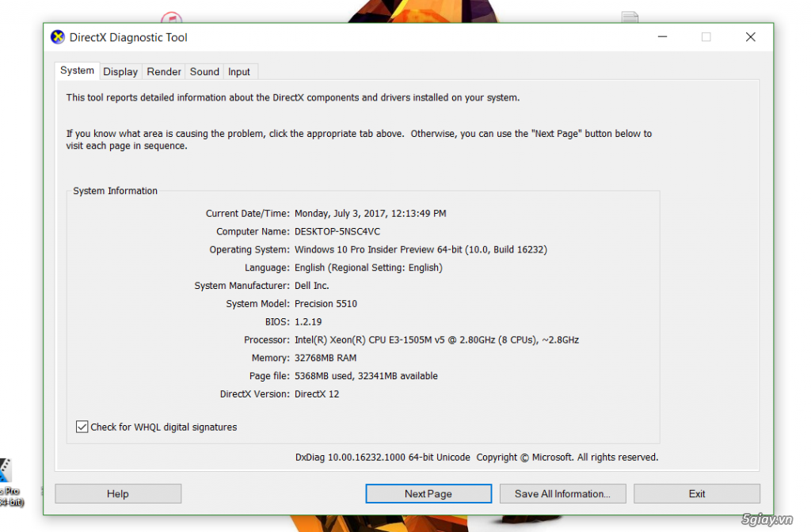This screenshot has width=811, height=532.
Task: Exit the diagnostic tool using Exit button
Action: click(697, 494)
